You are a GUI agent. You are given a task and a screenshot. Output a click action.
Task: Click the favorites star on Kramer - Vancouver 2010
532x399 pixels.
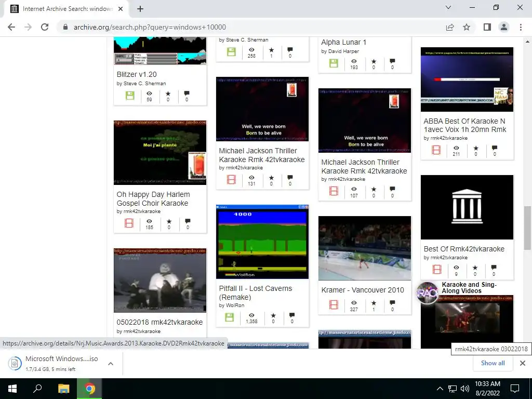(x=374, y=303)
